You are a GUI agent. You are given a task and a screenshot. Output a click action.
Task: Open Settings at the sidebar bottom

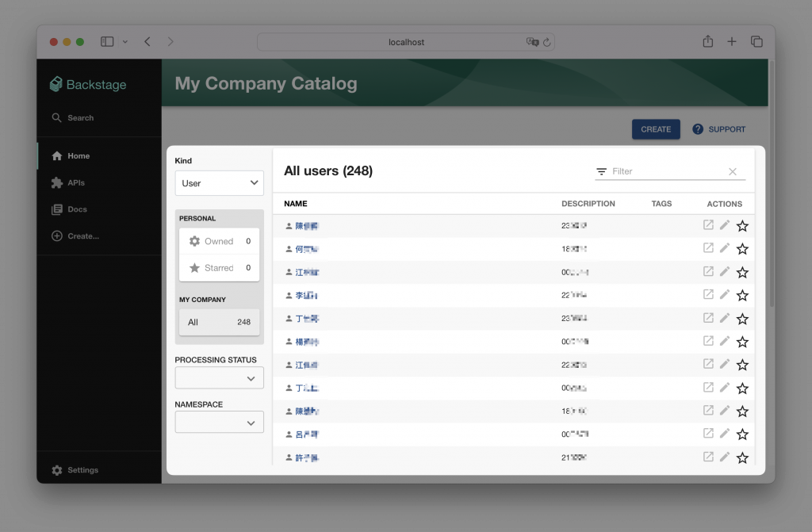[x=75, y=470]
